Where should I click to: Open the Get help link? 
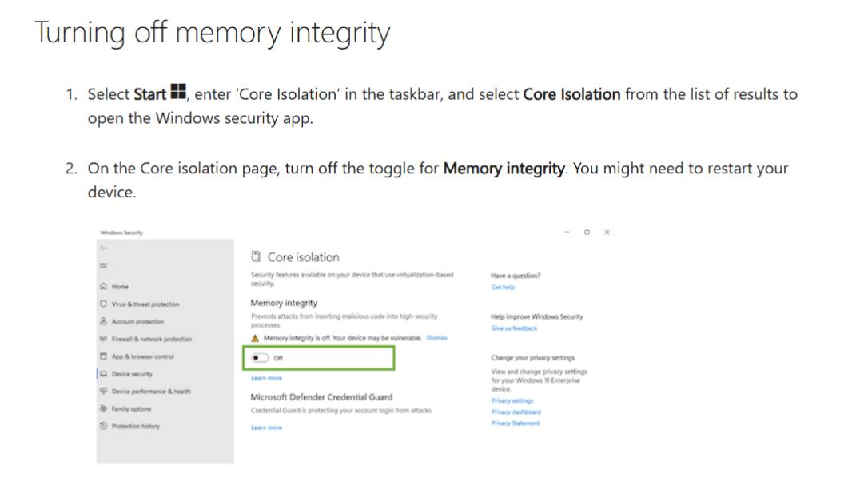[x=503, y=287]
